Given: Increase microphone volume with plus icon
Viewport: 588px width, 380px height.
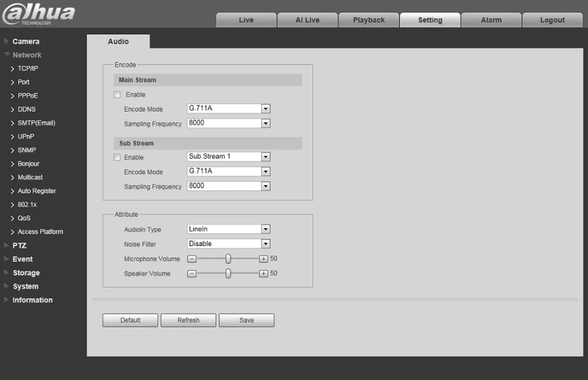Looking at the screenshot, I should click(263, 259).
